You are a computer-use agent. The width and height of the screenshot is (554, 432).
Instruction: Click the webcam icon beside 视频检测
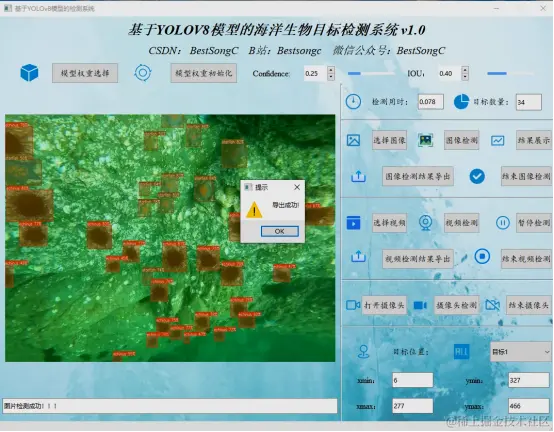[426, 223]
